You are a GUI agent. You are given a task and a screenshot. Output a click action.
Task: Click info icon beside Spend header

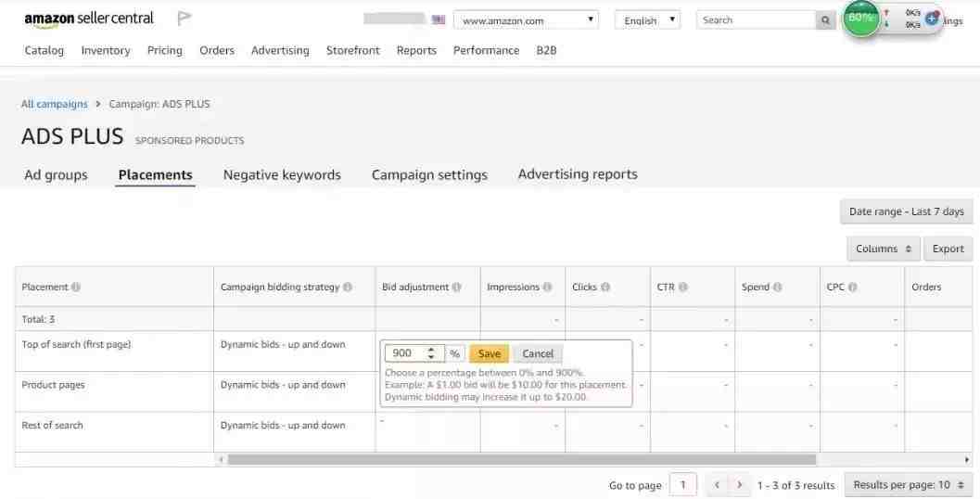click(777, 287)
